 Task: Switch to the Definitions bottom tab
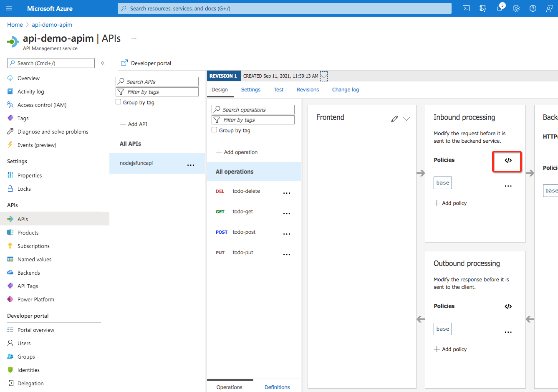pos(277,387)
